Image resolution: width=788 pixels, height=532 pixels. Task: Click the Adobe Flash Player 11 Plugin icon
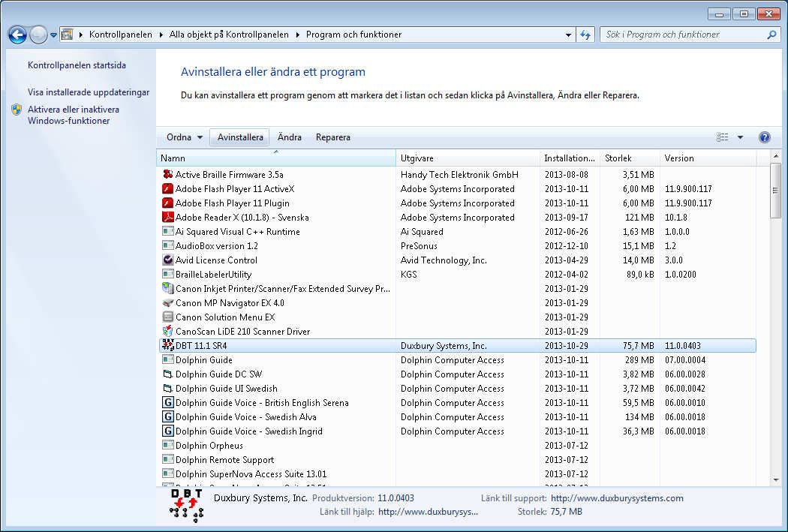pos(168,203)
